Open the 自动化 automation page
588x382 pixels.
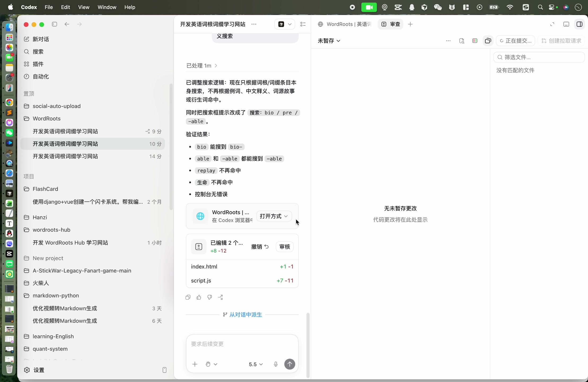[37, 77]
